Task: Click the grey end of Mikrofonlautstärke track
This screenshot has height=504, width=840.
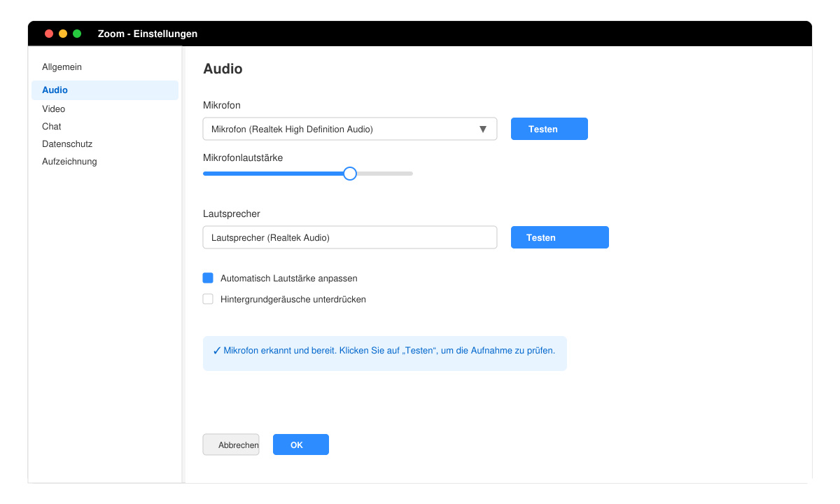Action: [385, 174]
